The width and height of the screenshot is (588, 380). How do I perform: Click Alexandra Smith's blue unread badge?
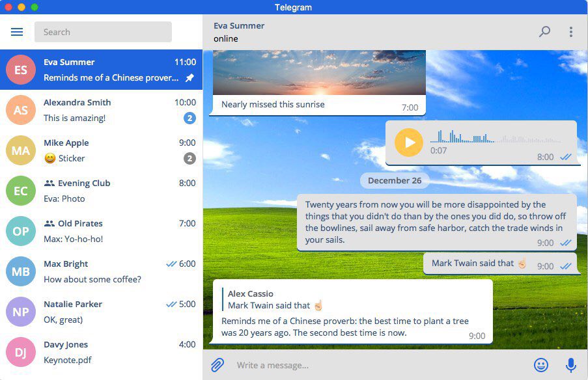click(x=189, y=118)
